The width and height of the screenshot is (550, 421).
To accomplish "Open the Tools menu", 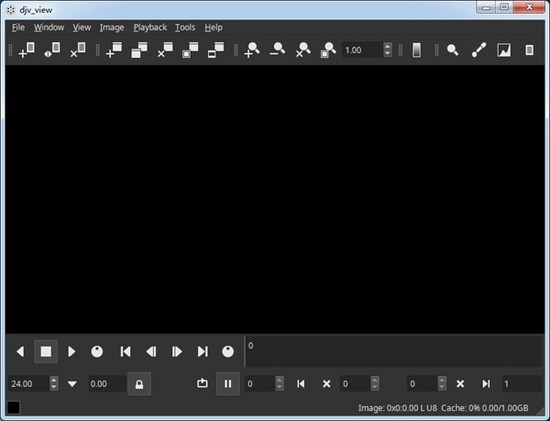I will [x=185, y=27].
